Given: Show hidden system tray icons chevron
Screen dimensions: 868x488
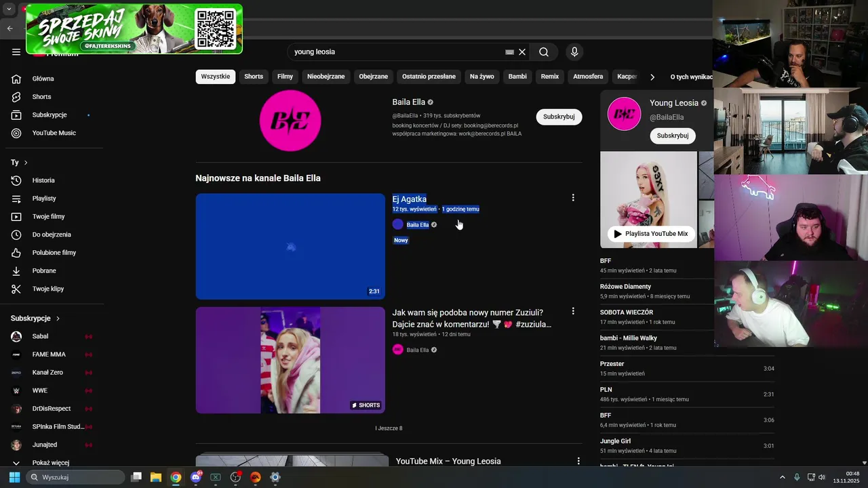Looking at the screenshot, I should [x=782, y=477].
